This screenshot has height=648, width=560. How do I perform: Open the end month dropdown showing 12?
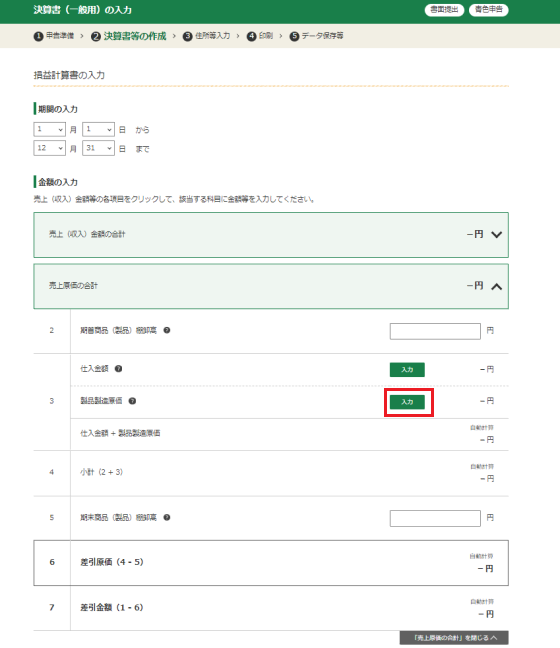tap(49, 148)
